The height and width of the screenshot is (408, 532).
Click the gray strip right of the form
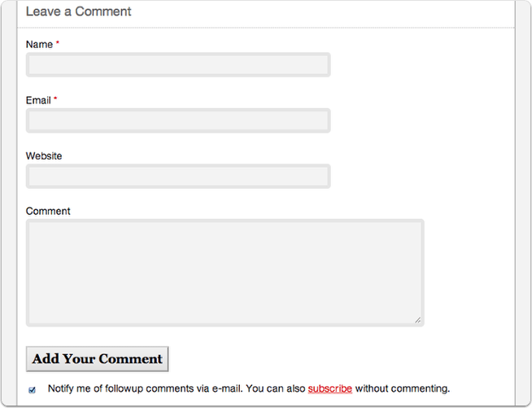[x=523, y=204]
